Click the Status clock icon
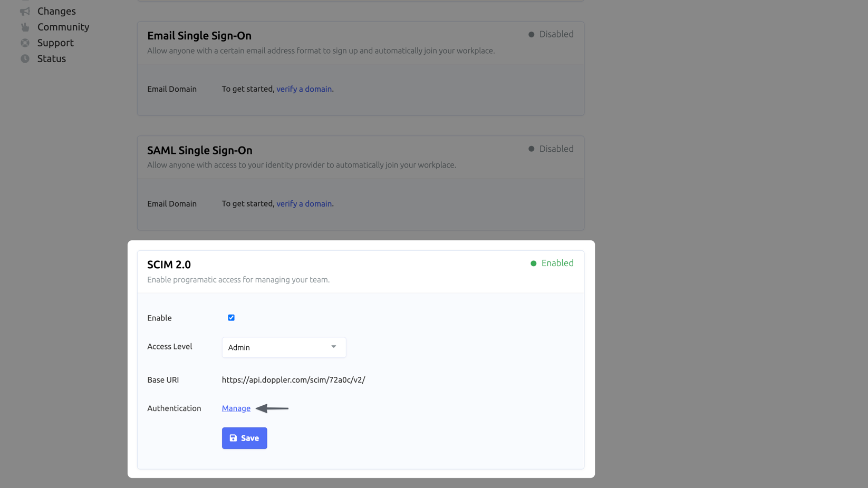 (25, 58)
